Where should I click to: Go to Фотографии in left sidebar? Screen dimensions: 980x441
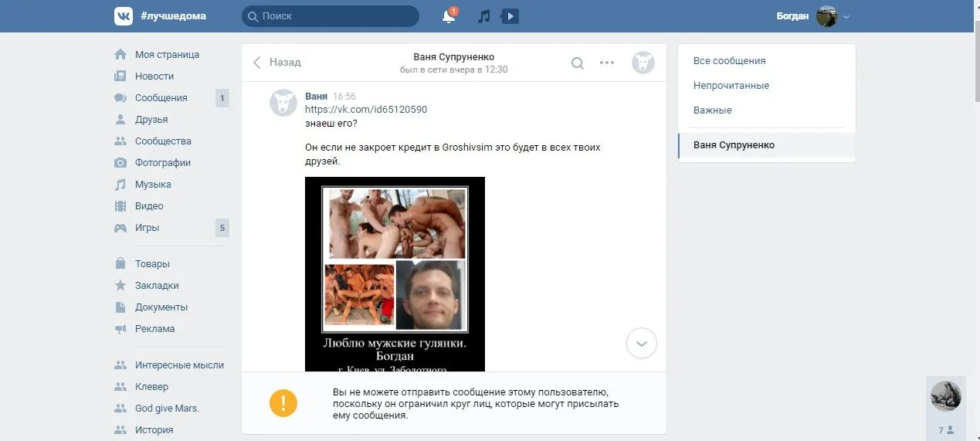162,163
